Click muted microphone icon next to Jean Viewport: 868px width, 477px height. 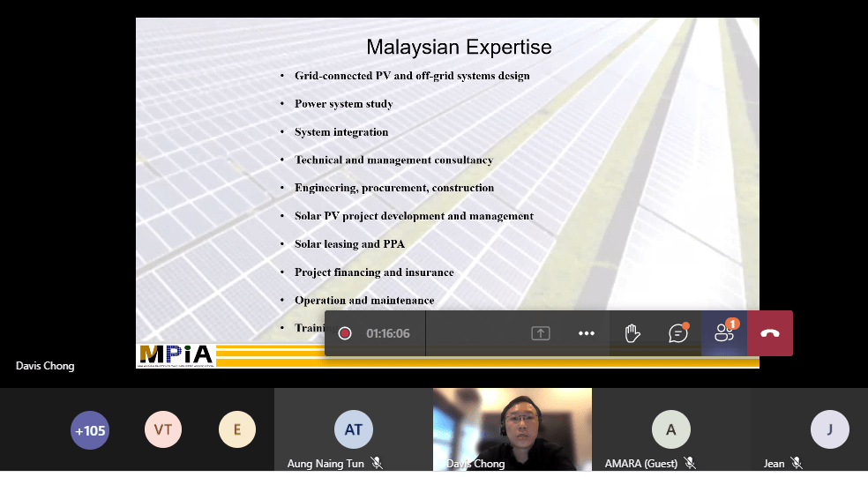tap(797, 463)
